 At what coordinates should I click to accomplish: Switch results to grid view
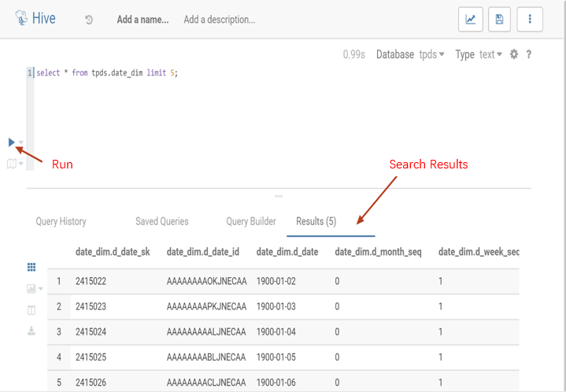coord(32,268)
